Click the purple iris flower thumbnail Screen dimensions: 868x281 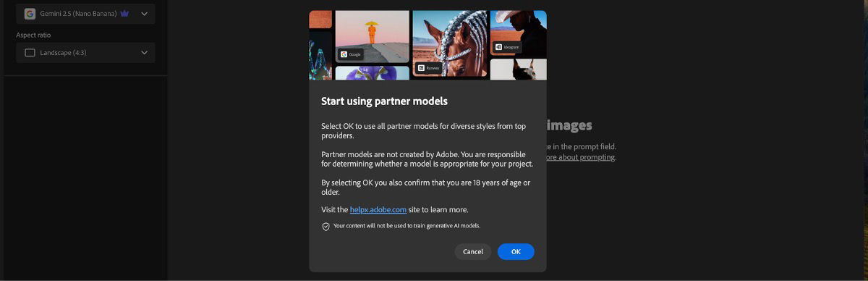tap(372, 73)
